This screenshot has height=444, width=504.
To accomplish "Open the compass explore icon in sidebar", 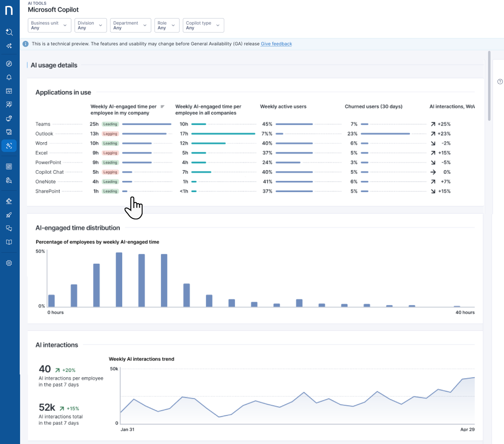I will 9,64.
